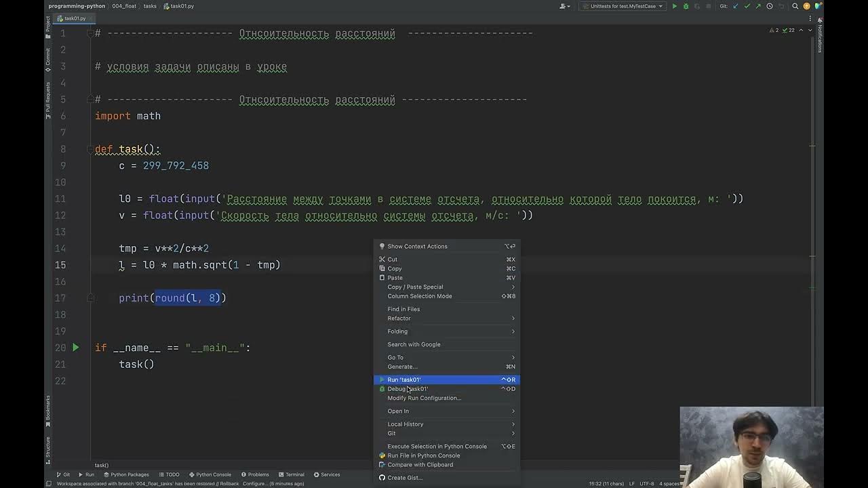Click the 'programming-python' breadcrumb
868x488 pixels.
(77, 6)
